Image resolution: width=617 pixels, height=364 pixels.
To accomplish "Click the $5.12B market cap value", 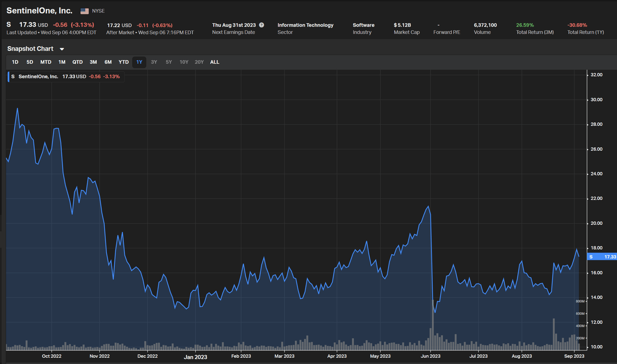I will tap(402, 25).
